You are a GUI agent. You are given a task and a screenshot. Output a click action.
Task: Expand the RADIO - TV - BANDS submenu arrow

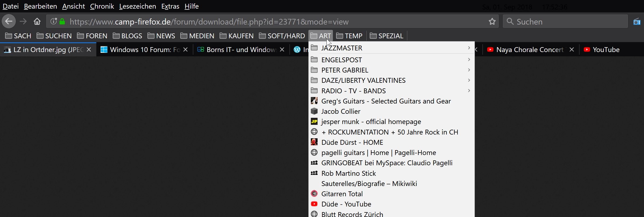[x=469, y=91]
